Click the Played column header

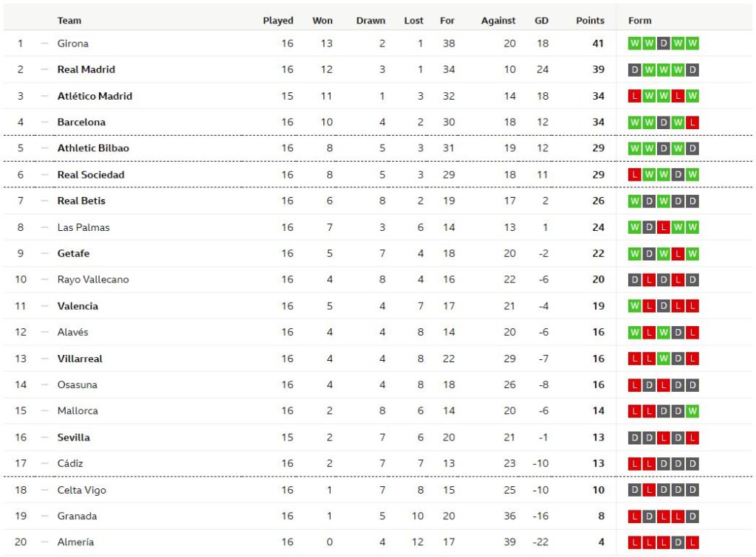tap(278, 21)
